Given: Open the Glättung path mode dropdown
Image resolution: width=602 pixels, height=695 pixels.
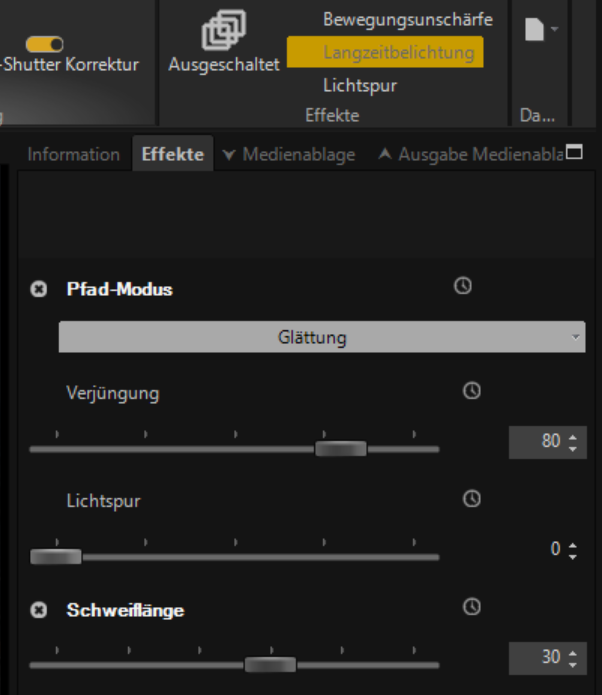Looking at the screenshot, I should 322,337.
